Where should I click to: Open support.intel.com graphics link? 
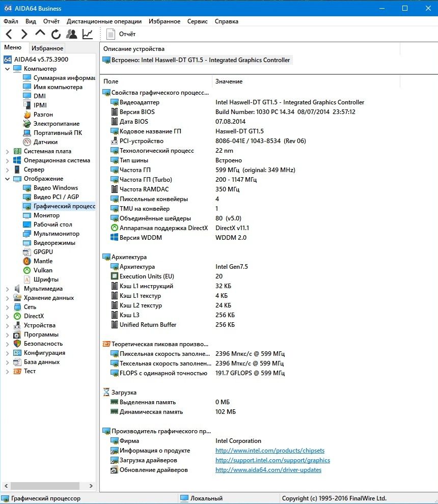(x=272, y=460)
